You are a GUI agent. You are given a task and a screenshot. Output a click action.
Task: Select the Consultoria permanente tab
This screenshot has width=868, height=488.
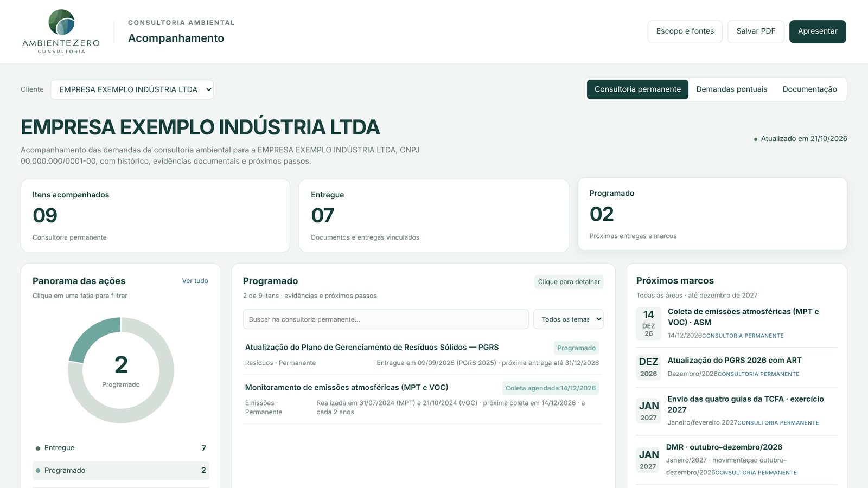point(637,89)
